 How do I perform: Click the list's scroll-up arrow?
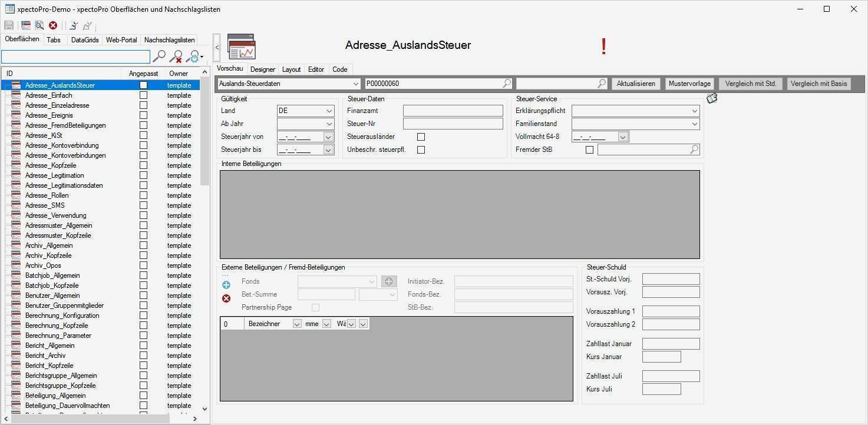(204, 72)
